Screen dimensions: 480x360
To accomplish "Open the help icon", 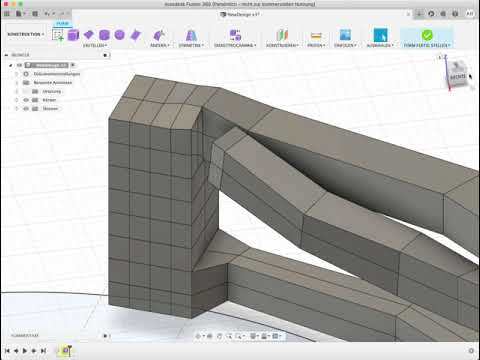I will tap(455, 14).
